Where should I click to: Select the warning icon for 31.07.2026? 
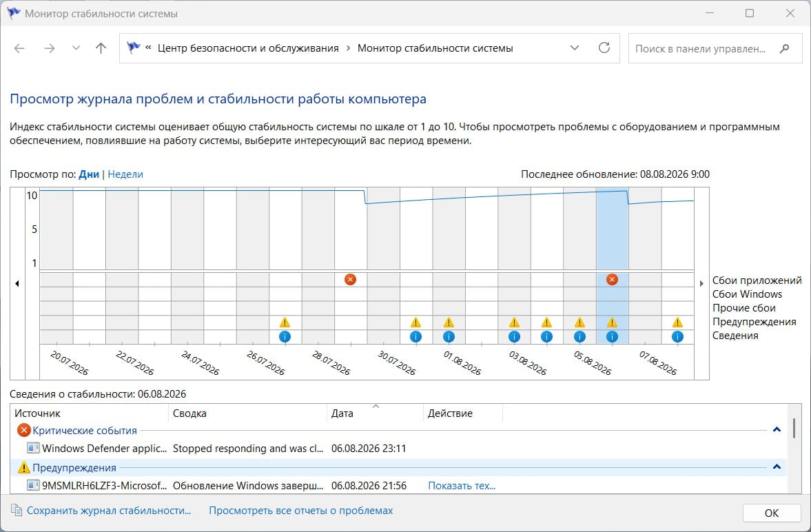point(415,323)
